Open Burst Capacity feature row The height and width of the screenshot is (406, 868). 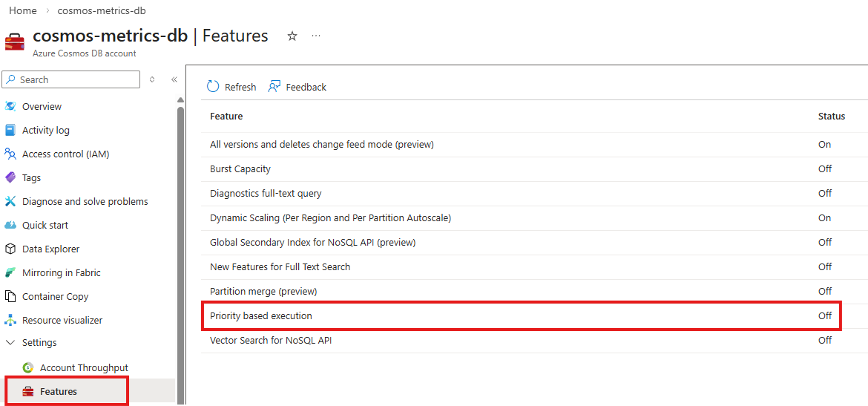pos(240,169)
